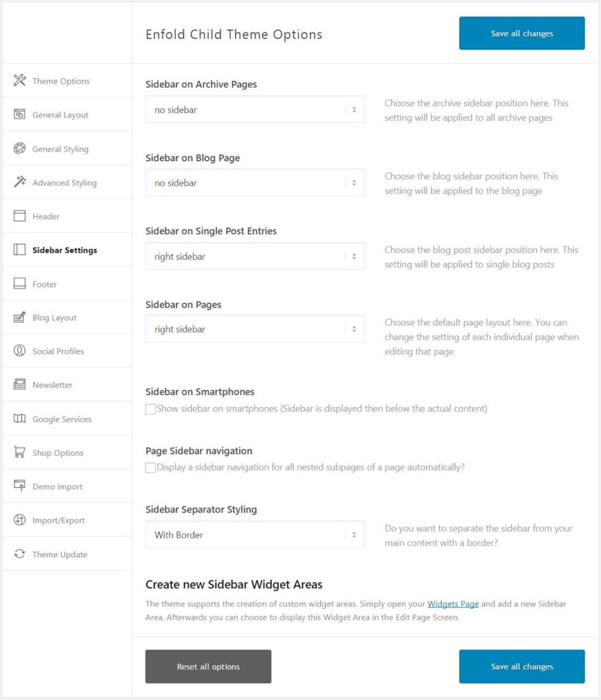Select the Theme Update refresh icon

click(x=18, y=554)
